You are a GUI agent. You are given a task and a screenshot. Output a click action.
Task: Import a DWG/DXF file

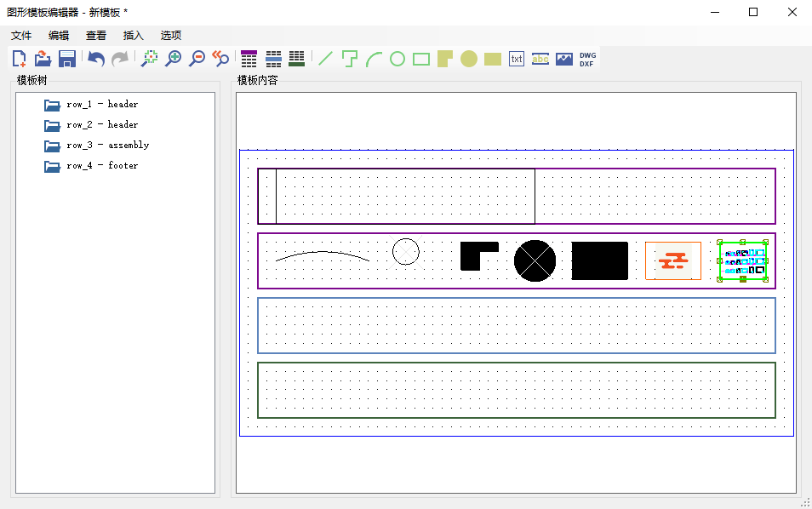point(588,59)
